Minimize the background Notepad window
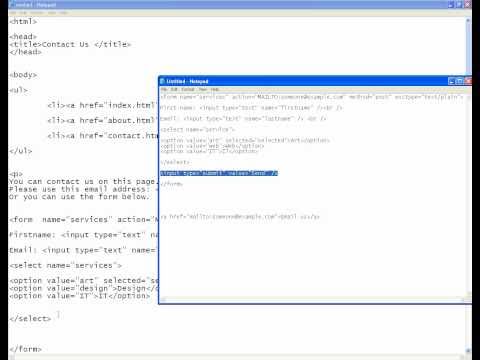Image resolution: width=480 pixels, height=360 pixels. (451, 4)
